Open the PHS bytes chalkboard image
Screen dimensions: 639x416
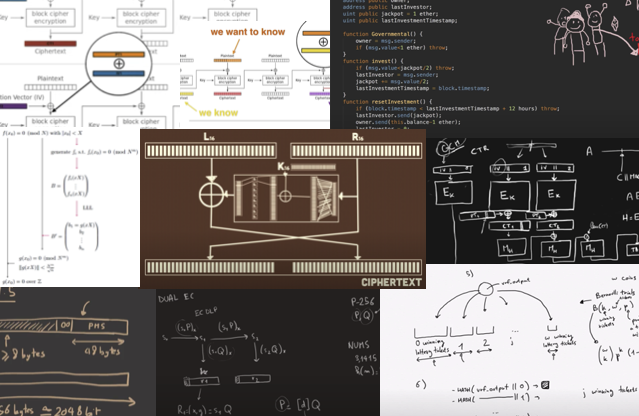75,350
